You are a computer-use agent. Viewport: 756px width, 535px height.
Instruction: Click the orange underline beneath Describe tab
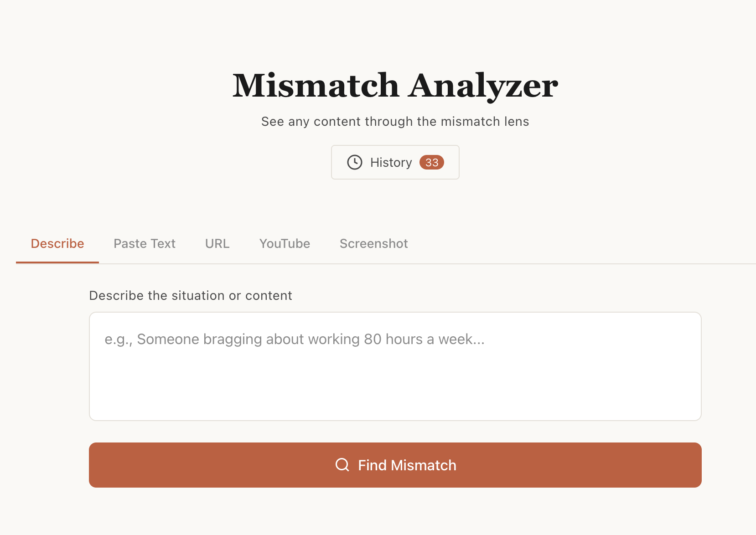click(x=57, y=262)
